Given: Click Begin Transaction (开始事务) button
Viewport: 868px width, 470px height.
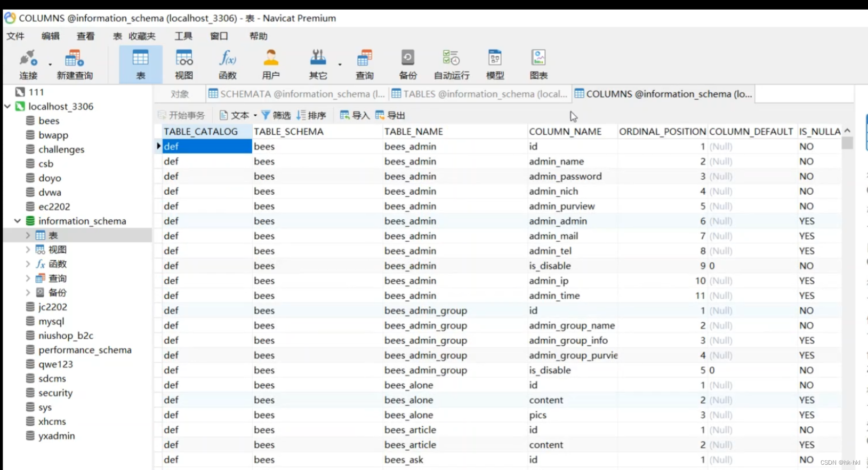Looking at the screenshot, I should point(181,115).
